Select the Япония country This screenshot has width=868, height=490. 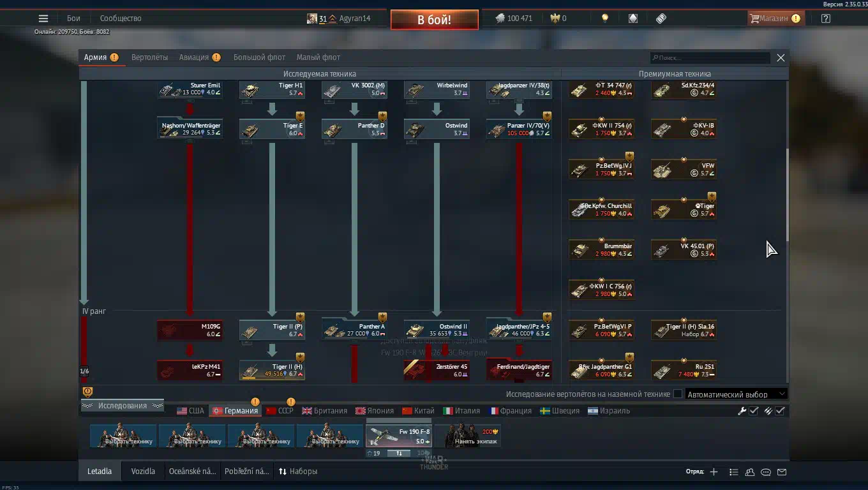(x=375, y=411)
